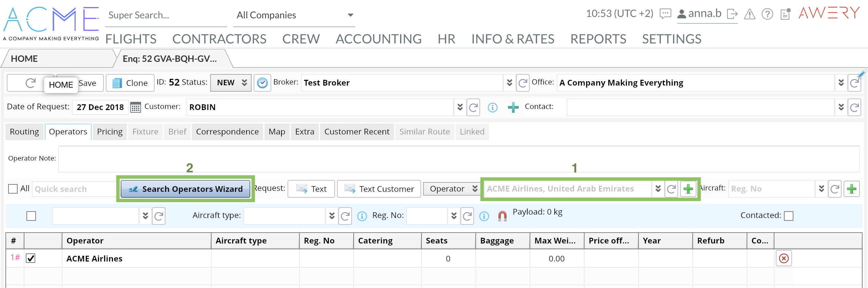Launch the Search Operators Wizard
868x288 pixels.
click(x=185, y=189)
